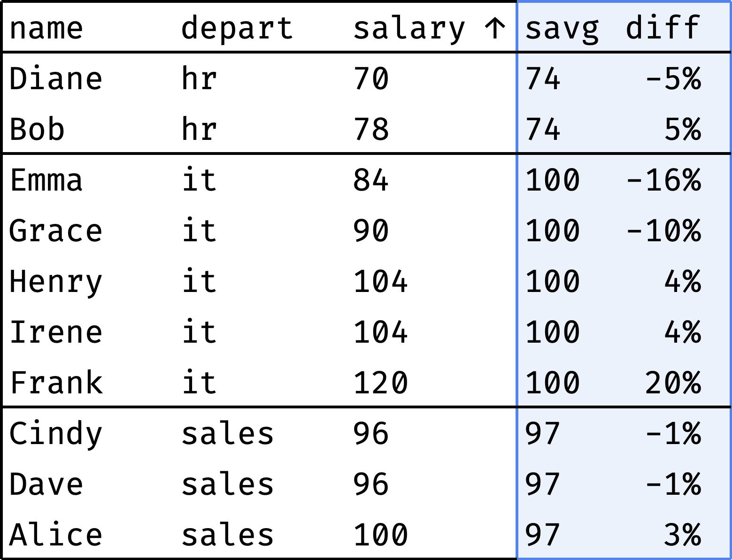Select the name column header
This screenshot has height=560, width=732.
pos(46,28)
